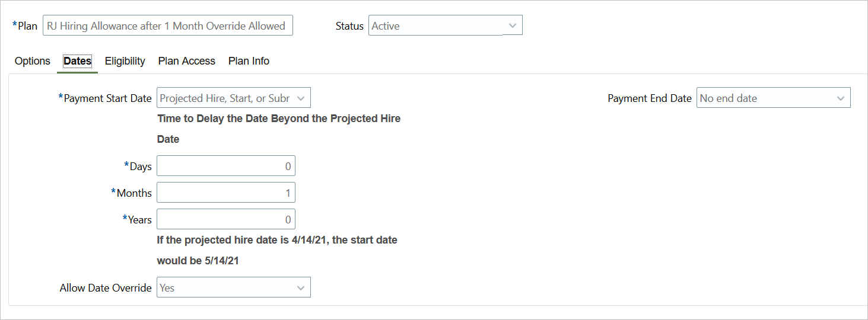Screen dimensions: 868x320
Task: Go to the Plan Access tab
Action: pyautogui.click(x=186, y=61)
